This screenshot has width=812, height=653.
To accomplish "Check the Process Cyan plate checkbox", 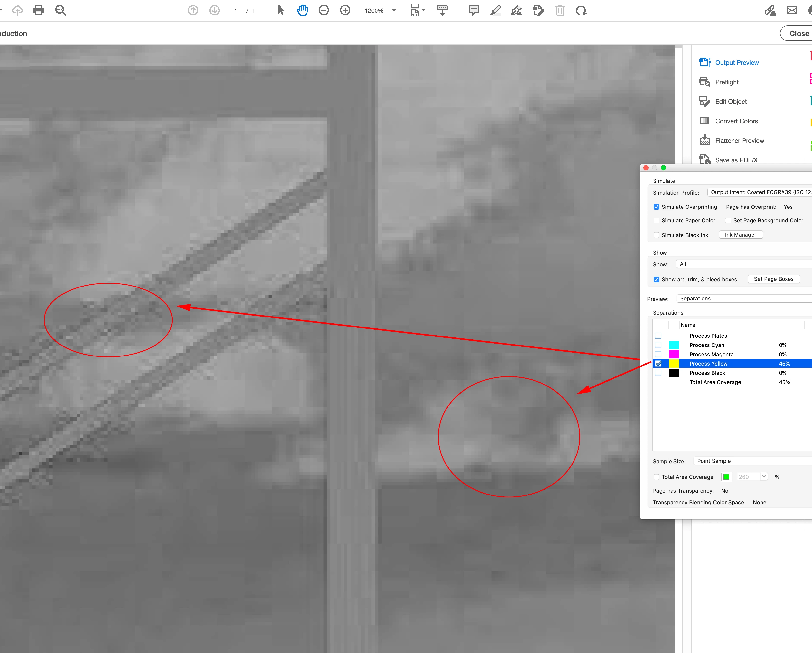I will (658, 345).
